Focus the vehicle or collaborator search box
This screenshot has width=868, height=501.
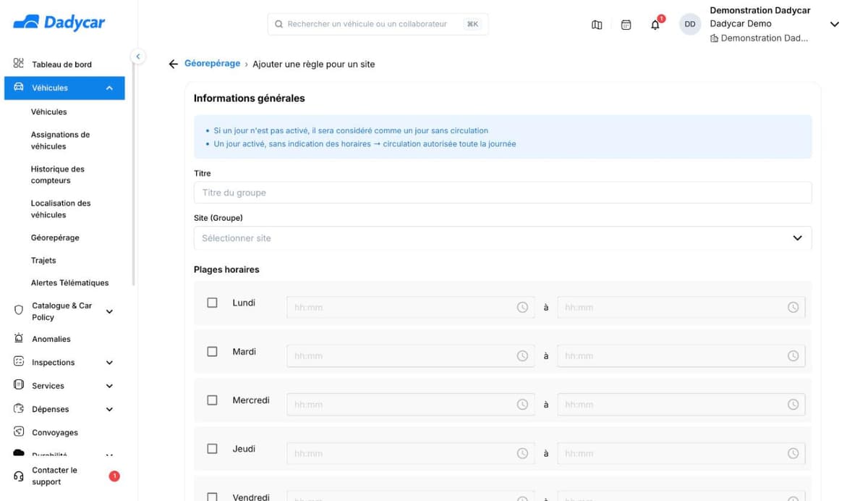click(378, 24)
